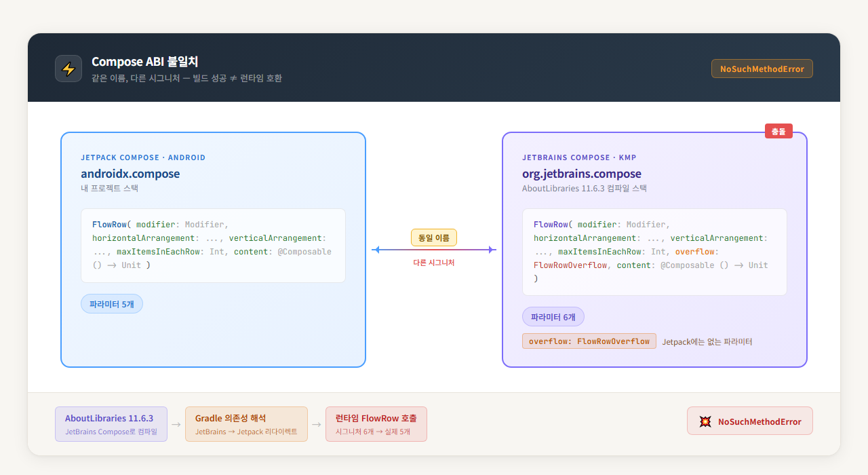868x475 pixels.
Task: Select the 파라미터 5개 pill
Action: (x=112, y=304)
